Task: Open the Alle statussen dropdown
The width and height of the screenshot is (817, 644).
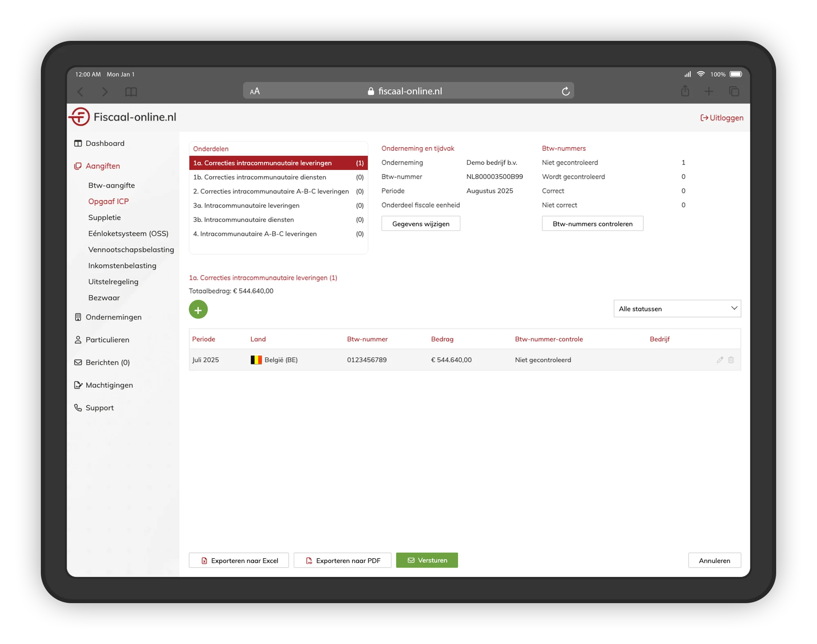Action: (x=677, y=309)
